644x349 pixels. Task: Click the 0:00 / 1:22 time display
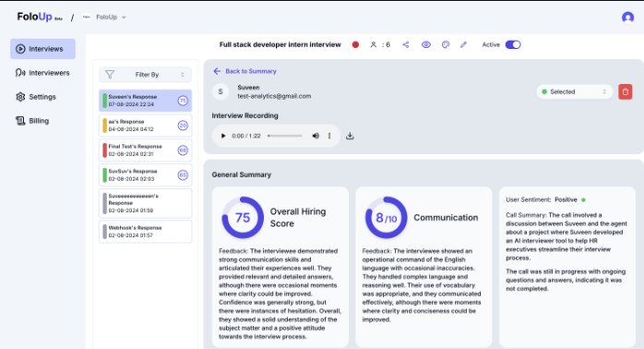pyautogui.click(x=246, y=136)
